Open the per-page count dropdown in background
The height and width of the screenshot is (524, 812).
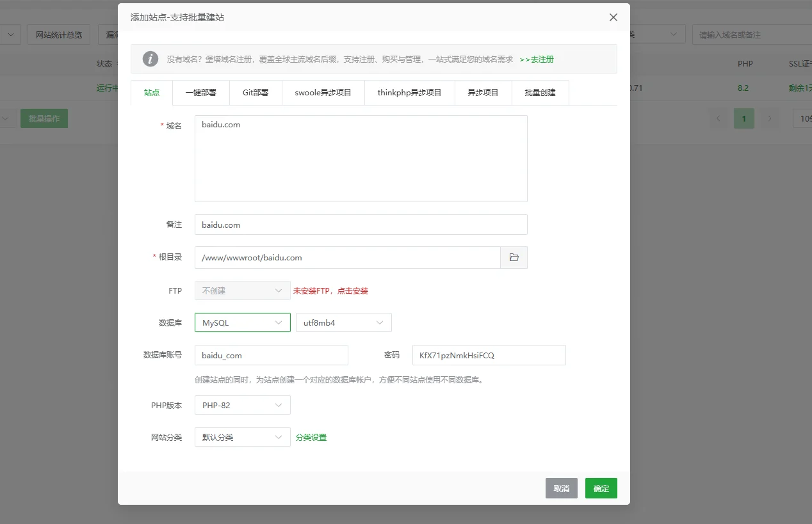pos(802,118)
